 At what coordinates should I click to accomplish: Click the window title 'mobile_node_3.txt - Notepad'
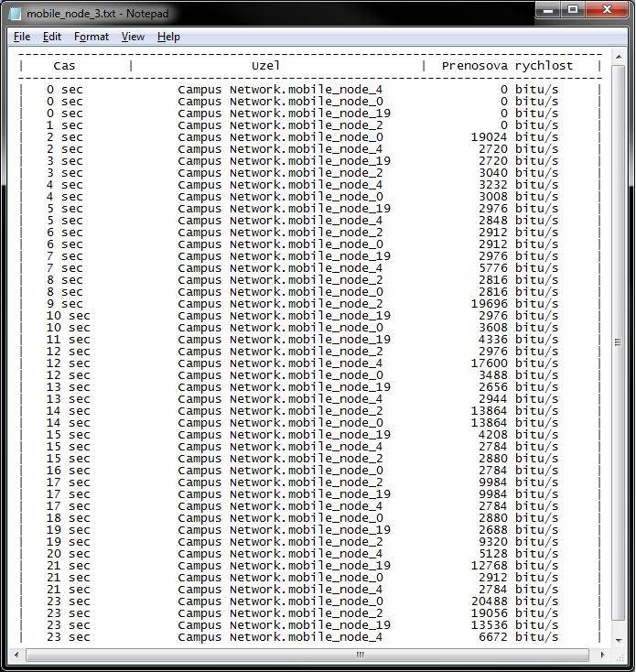tap(98, 14)
